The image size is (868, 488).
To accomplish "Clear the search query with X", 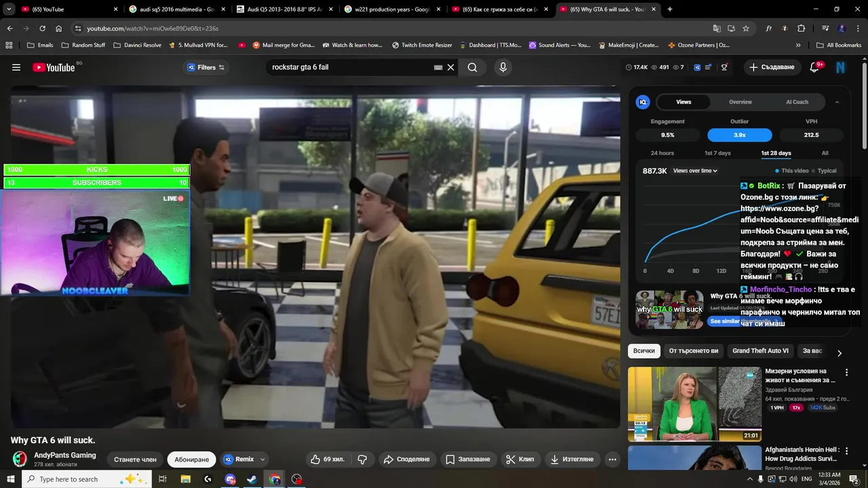I will 450,67.
